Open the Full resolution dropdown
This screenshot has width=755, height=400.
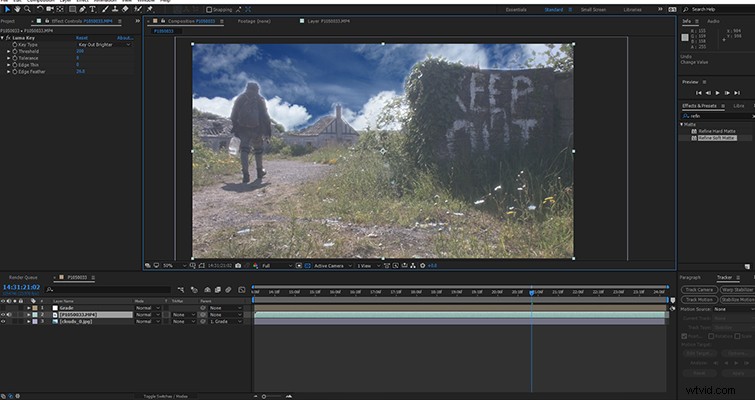click(x=277, y=265)
